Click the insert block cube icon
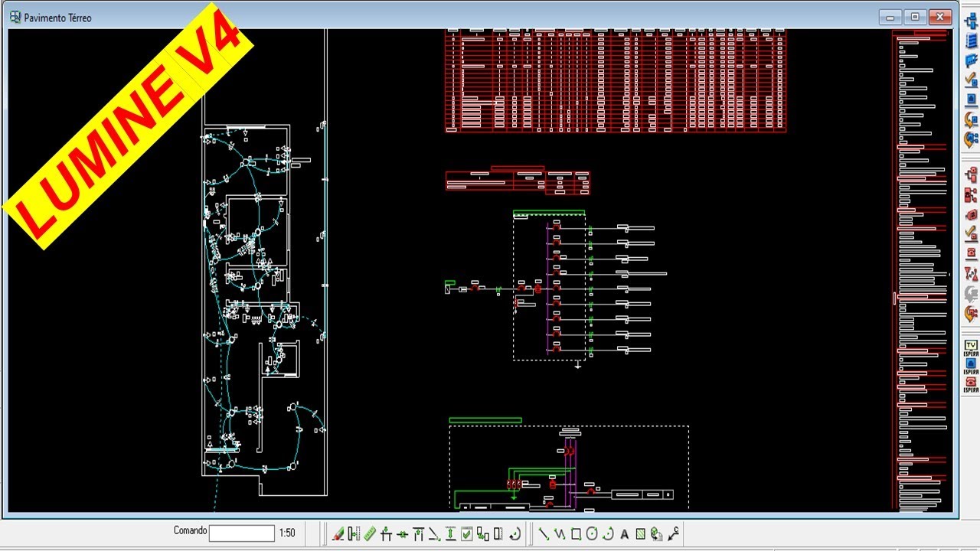Viewport: 980px width, 551px height. click(x=657, y=533)
